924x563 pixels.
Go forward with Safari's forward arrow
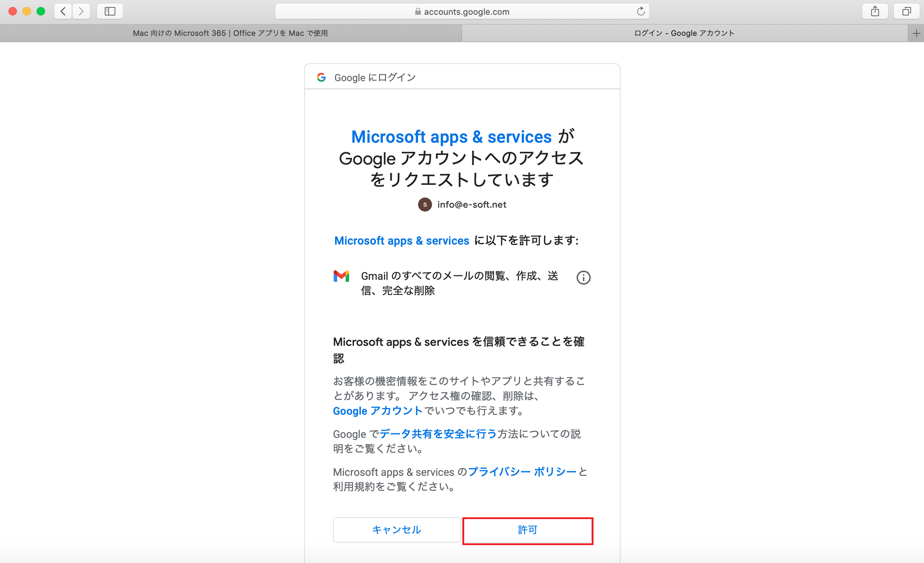pos(81,11)
